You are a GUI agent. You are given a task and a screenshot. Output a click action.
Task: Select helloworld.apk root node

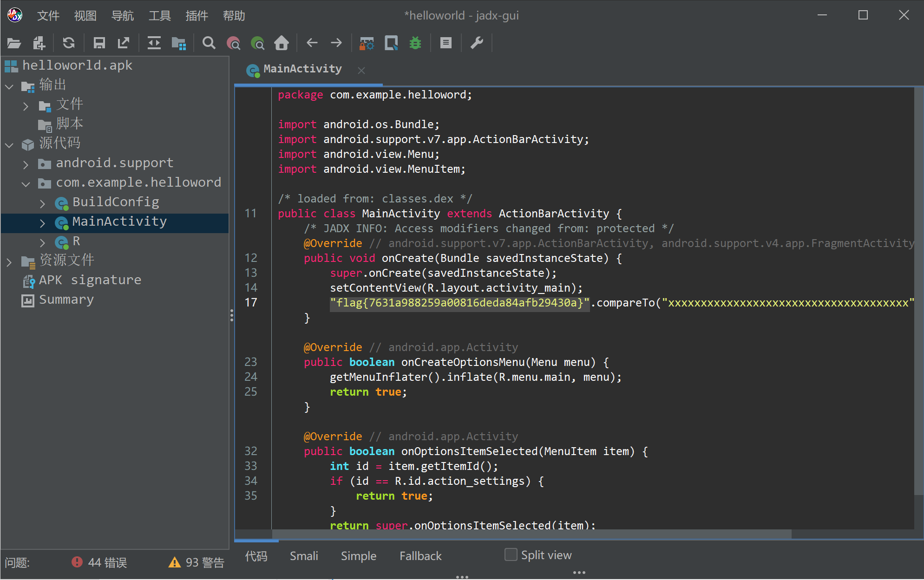69,65
